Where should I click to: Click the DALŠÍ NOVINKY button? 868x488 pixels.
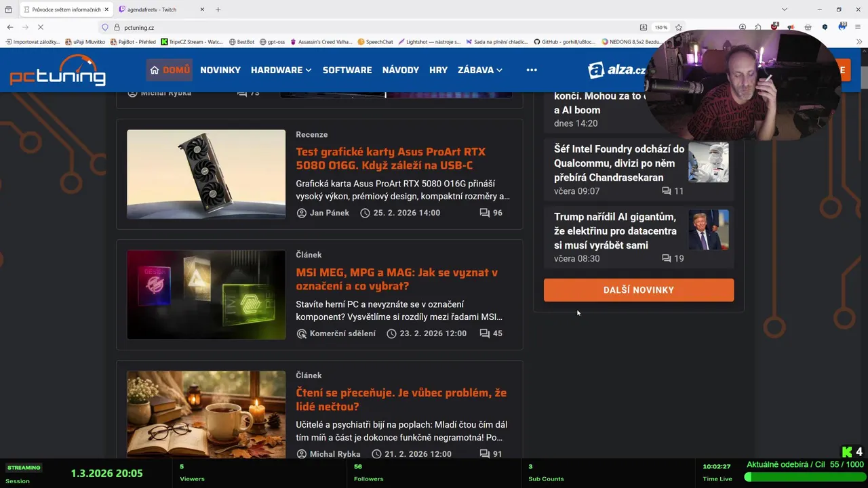(x=639, y=290)
